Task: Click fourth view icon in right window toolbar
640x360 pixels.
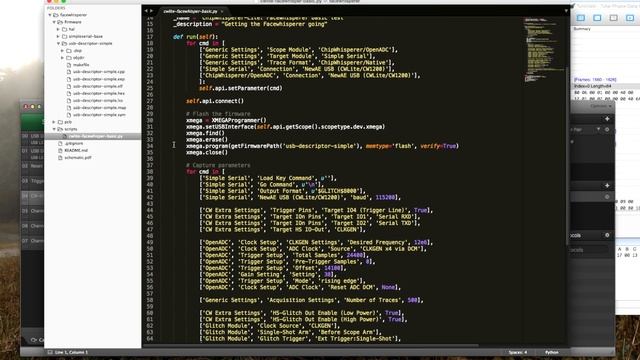Action: pos(630,18)
